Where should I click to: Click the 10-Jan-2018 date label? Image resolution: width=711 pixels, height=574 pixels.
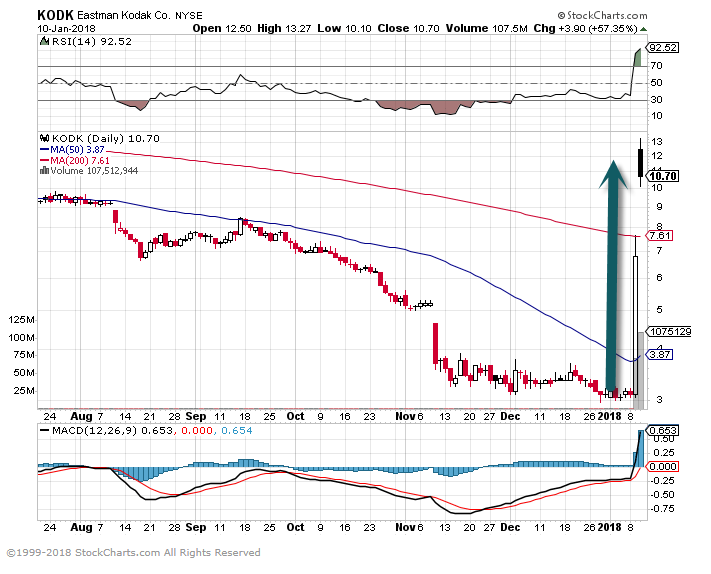click(x=66, y=29)
